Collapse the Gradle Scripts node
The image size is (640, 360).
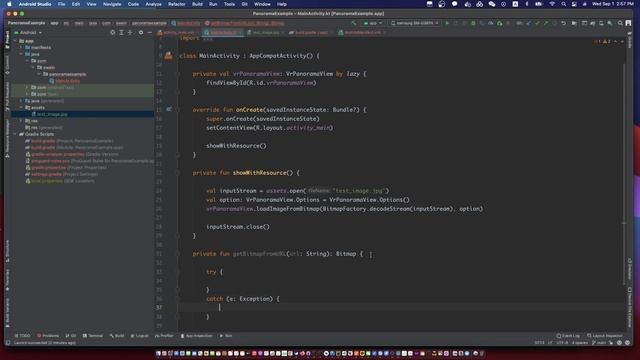16,134
